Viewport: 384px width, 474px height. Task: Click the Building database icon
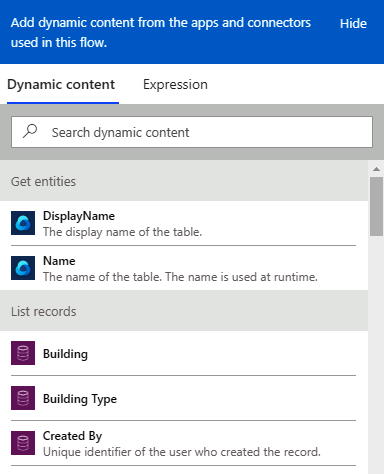point(23,353)
